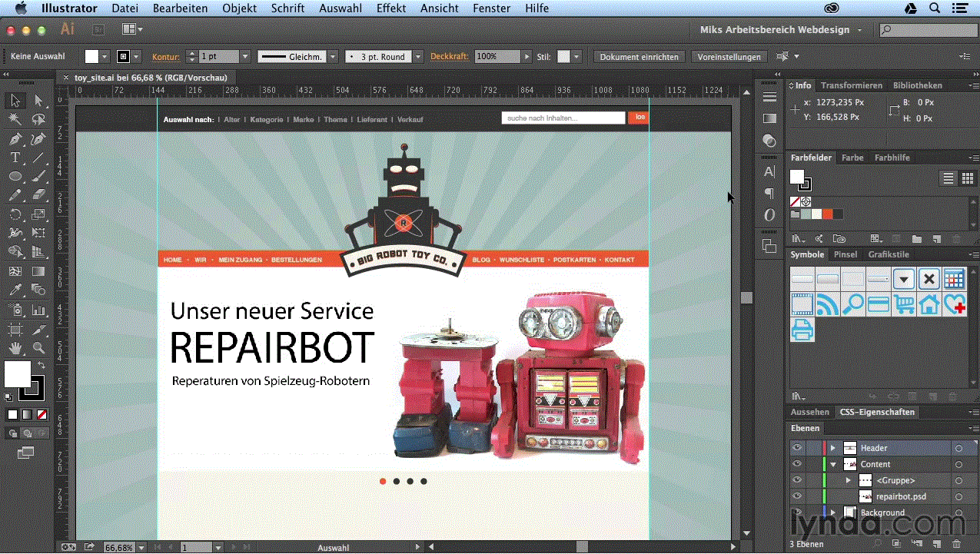
Task: Expand the Header layer
Action: [x=832, y=448]
